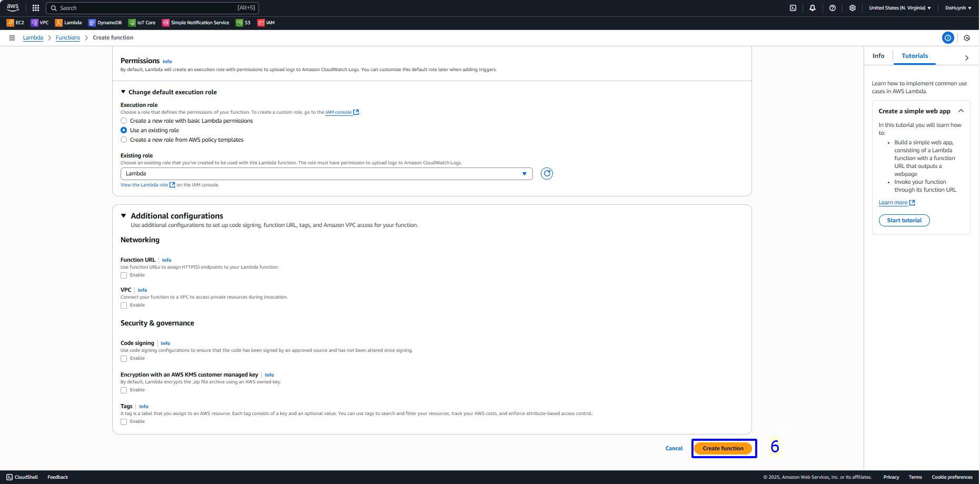Enable the Tags checkbox
980x484 pixels.
pyautogui.click(x=124, y=422)
